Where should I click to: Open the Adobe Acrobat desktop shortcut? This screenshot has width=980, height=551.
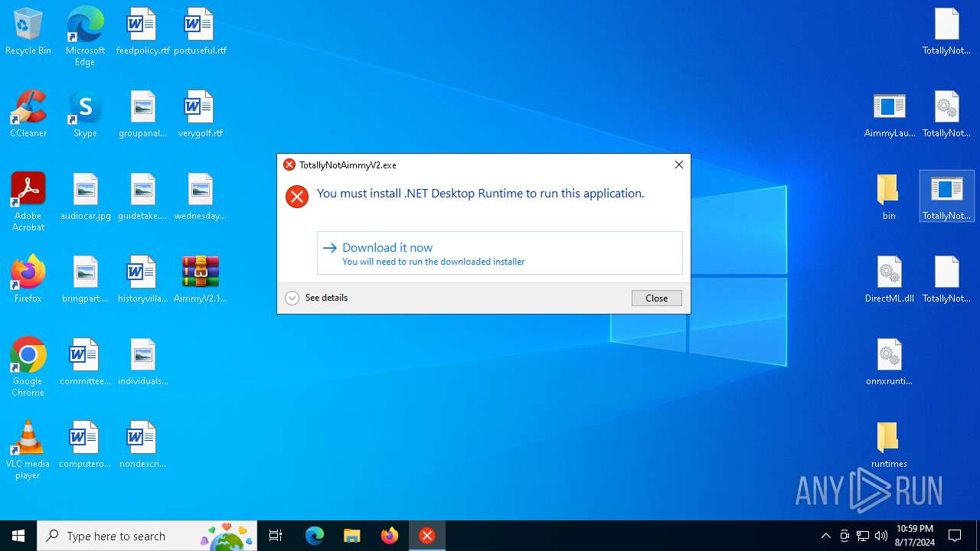[x=28, y=201]
